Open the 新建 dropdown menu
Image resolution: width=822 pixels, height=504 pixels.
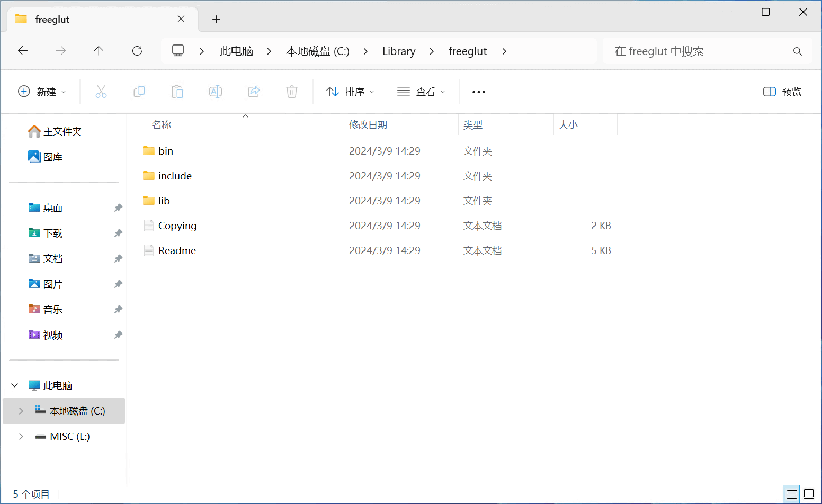coord(42,92)
